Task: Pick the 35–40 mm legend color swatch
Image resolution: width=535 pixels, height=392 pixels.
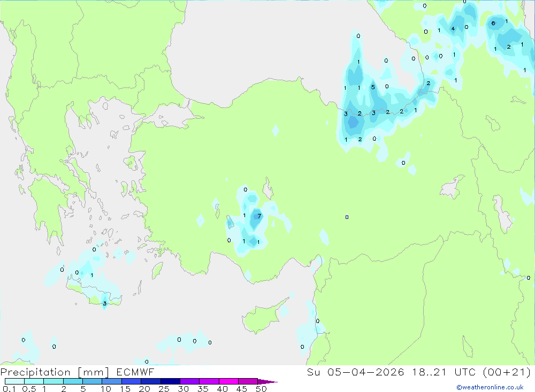Action: point(209,381)
